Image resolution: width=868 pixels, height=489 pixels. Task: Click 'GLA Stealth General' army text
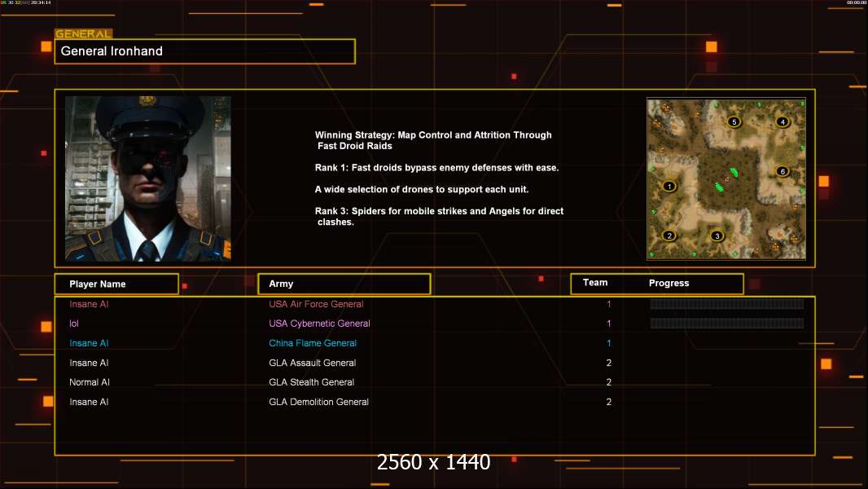(x=312, y=382)
